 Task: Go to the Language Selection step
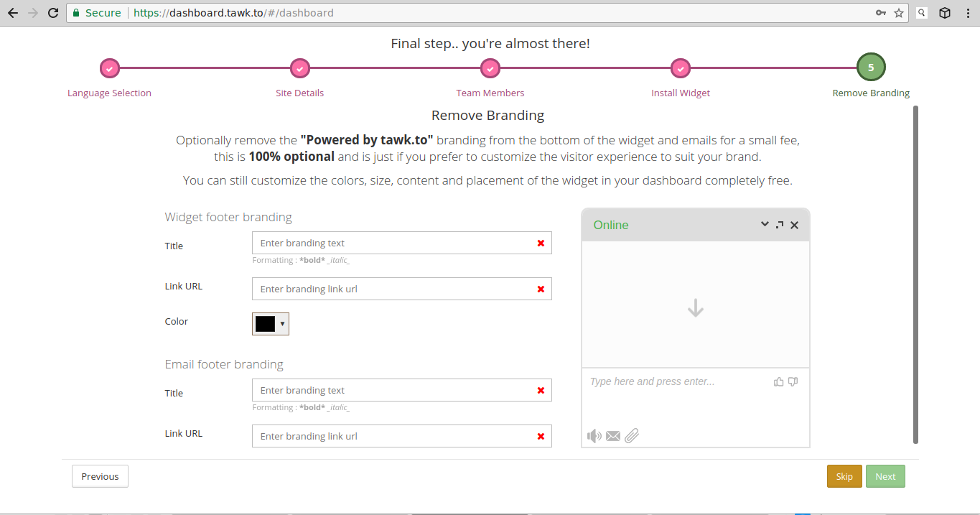click(109, 69)
